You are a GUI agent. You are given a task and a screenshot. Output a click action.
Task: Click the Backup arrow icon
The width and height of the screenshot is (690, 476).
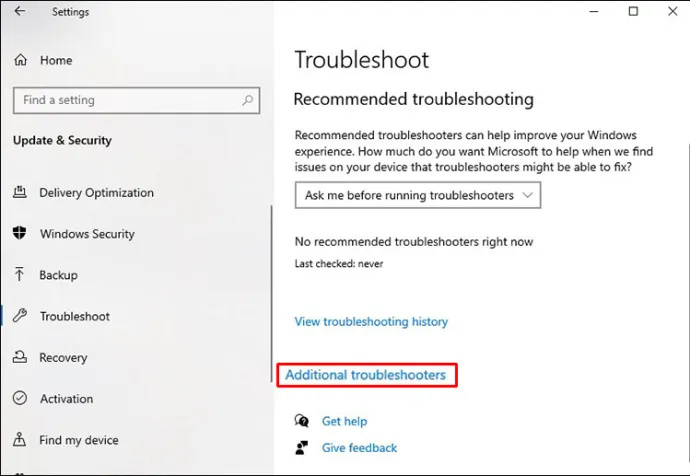pyautogui.click(x=19, y=275)
